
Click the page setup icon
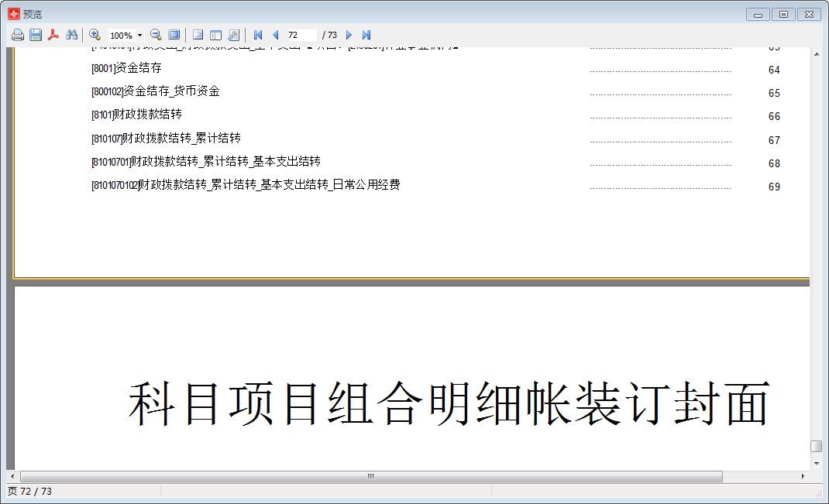198,35
